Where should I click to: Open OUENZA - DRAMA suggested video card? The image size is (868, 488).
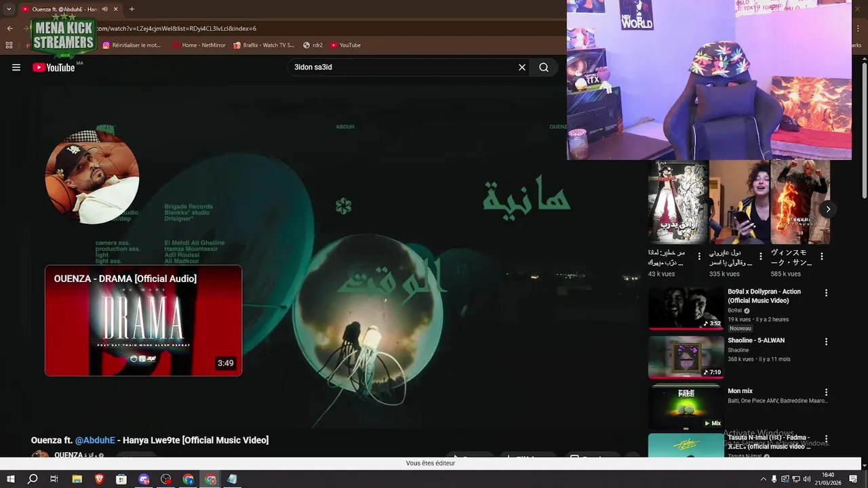[x=143, y=321]
